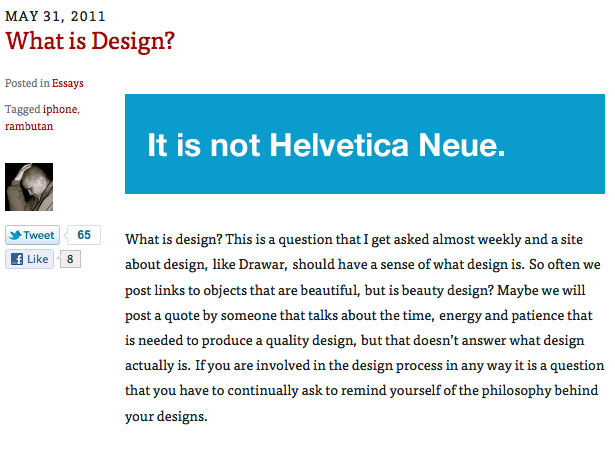This screenshot has width=615, height=450.
Task: Click the MAY 31, 2011 date text
Action: [x=55, y=16]
